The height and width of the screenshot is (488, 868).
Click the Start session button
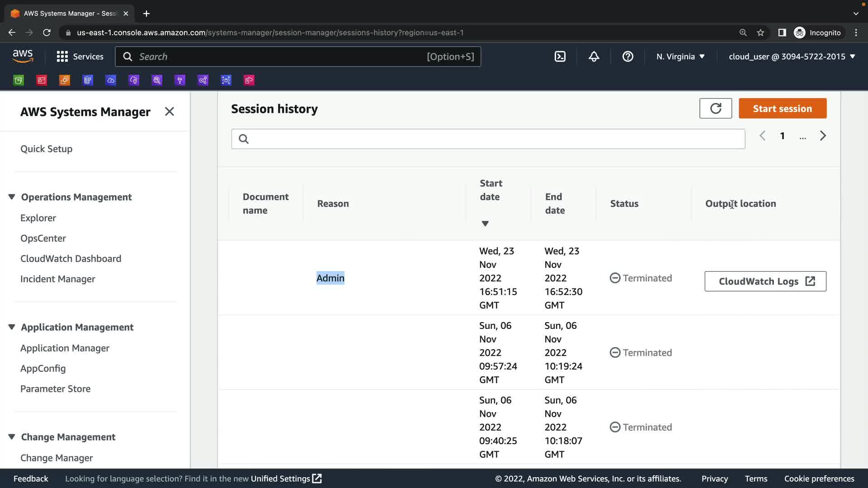pyautogui.click(x=782, y=108)
